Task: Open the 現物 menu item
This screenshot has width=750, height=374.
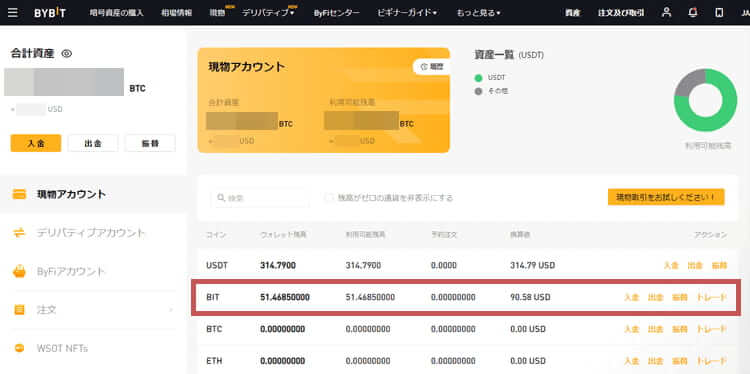Action: pyautogui.click(x=218, y=13)
